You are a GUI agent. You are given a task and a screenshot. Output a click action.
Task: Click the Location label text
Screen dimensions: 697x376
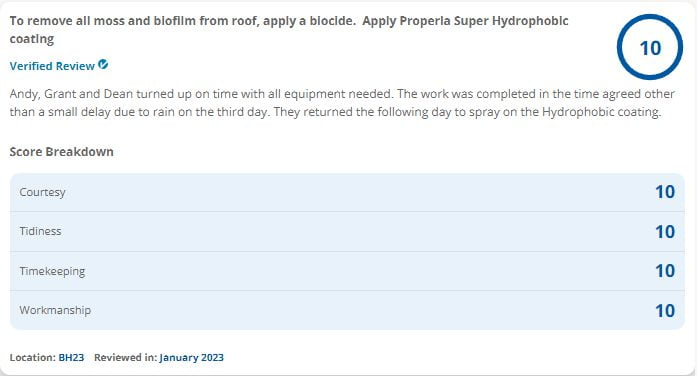(33, 357)
